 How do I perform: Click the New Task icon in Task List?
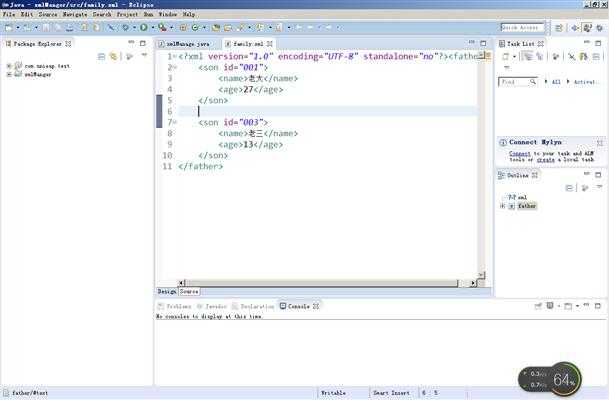(506, 57)
